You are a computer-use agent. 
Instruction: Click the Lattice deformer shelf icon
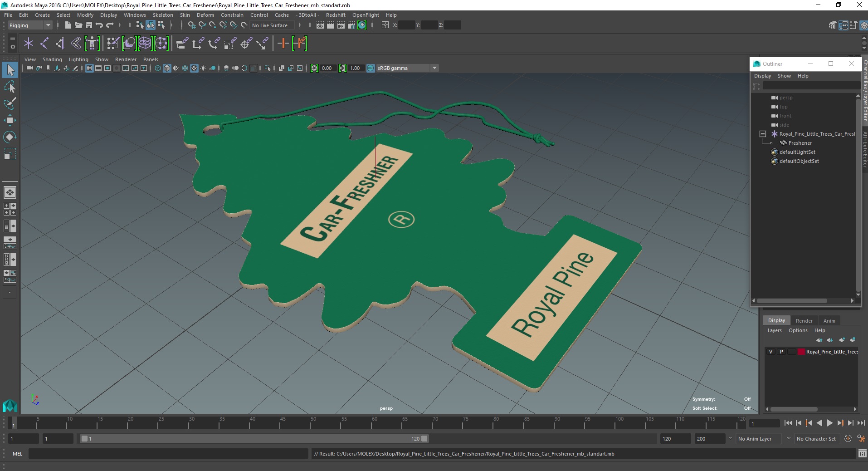tap(145, 44)
